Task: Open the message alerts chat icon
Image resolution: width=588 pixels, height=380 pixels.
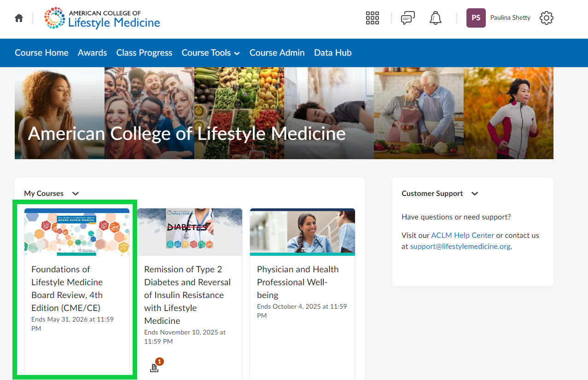Action: 408,18
